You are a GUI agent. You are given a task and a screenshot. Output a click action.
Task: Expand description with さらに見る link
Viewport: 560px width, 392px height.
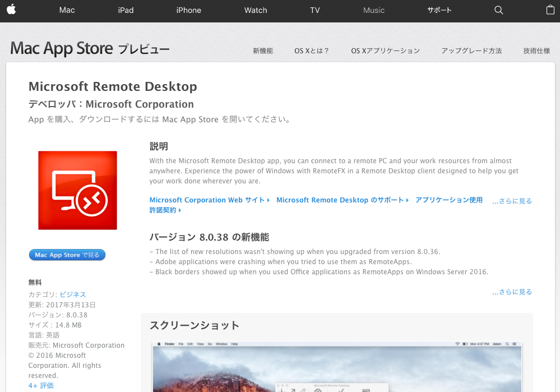click(512, 201)
